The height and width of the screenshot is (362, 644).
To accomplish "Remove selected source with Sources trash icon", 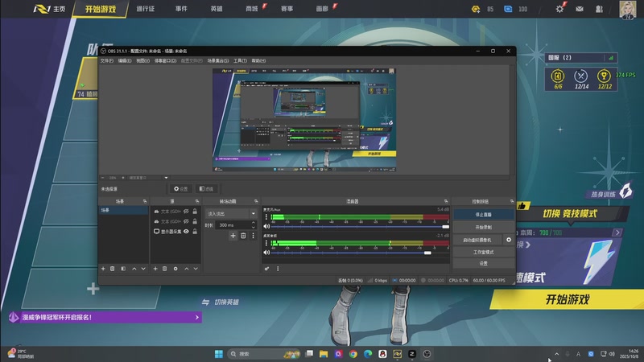I will (x=165, y=269).
